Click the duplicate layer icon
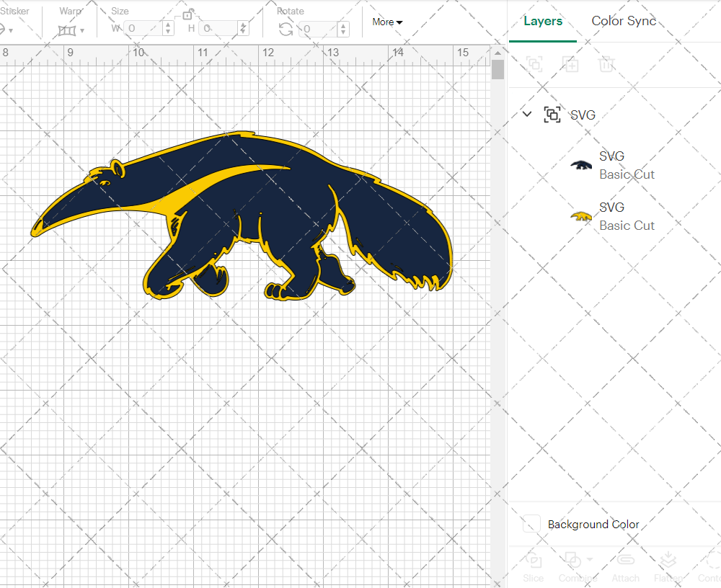721x588 pixels. coord(570,64)
